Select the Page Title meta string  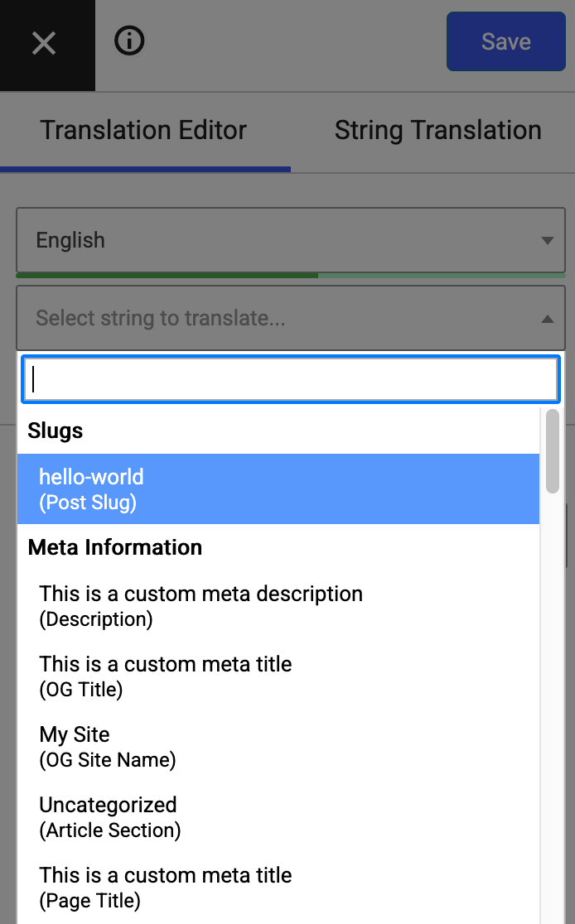pos(166,887)
